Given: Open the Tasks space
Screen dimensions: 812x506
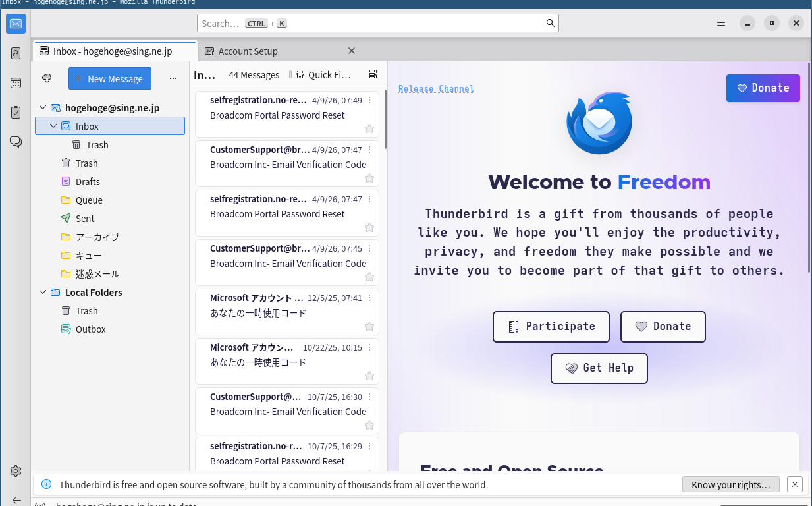Looking at the screenshot, I should coord(16,113).
